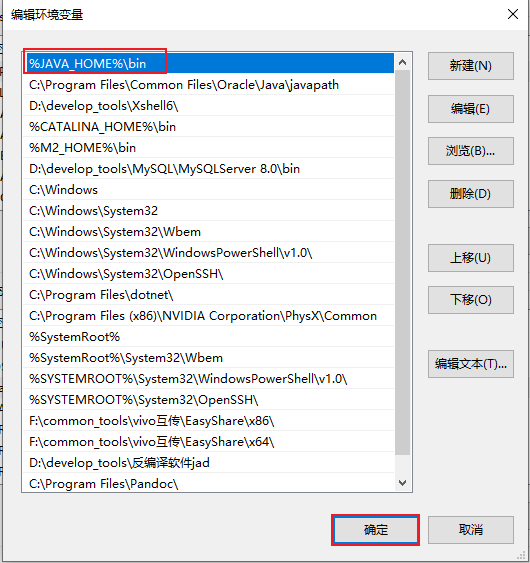Cancel the dialog with 取消
The image size is (530, 563).
point(470,530)
